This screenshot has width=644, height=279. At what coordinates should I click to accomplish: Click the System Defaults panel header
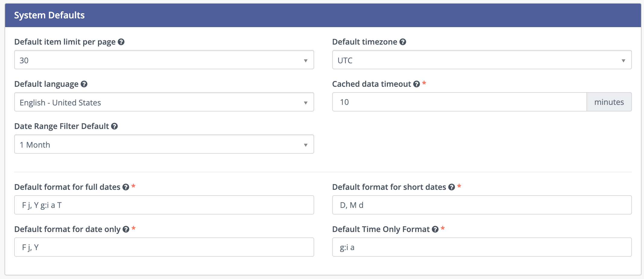click(x=323, y=15)
